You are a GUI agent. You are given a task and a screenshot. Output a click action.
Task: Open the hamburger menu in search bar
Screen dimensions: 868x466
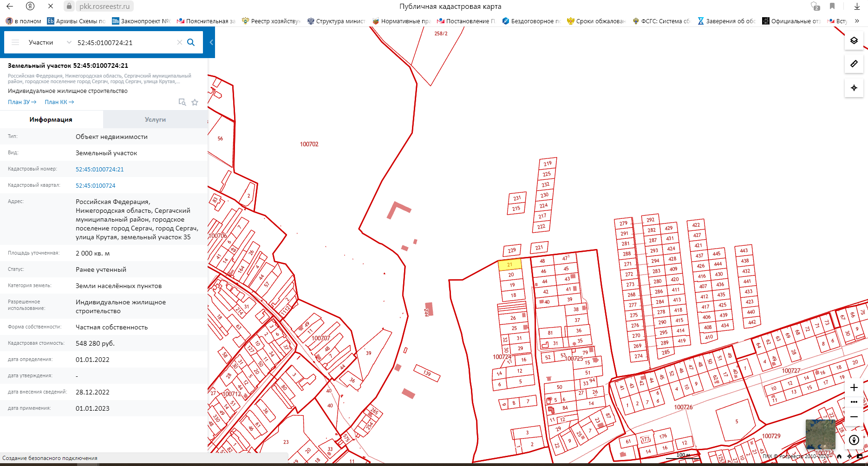[x=15, y=42]
